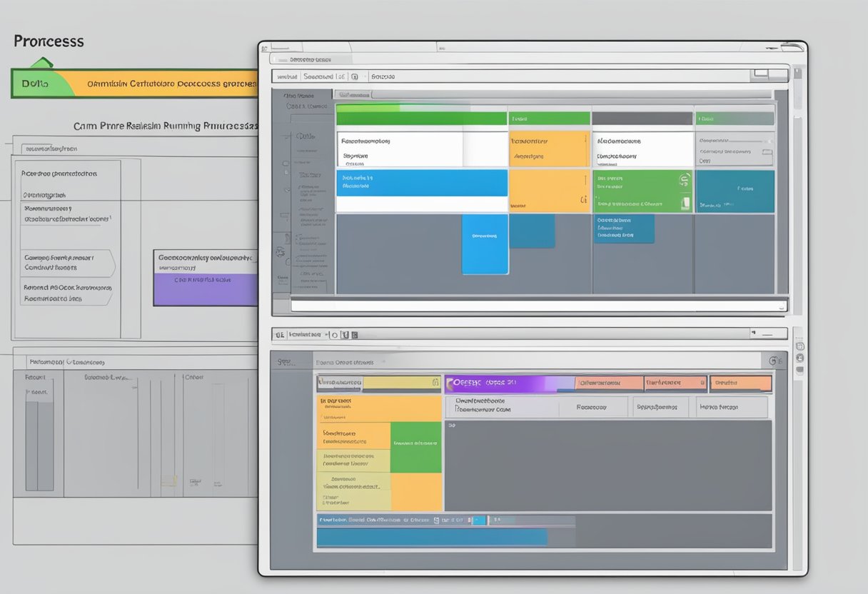
Task: Click the lock icon on the yellow header
Action: point(435,383)
